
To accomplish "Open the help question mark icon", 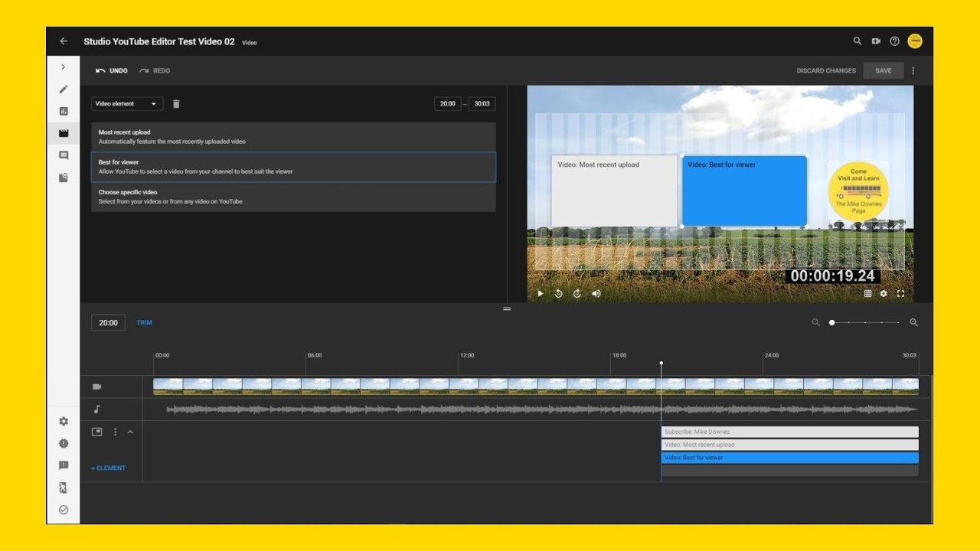I will (894, 41).
